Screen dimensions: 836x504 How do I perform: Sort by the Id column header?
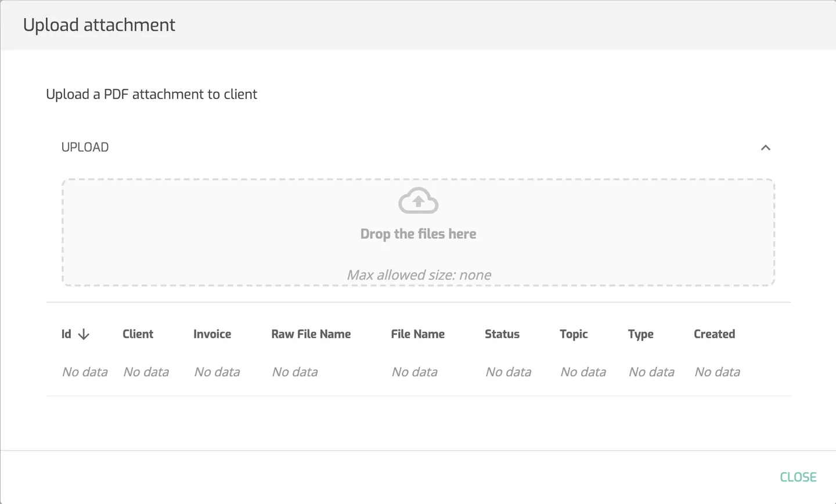[66, 334]
